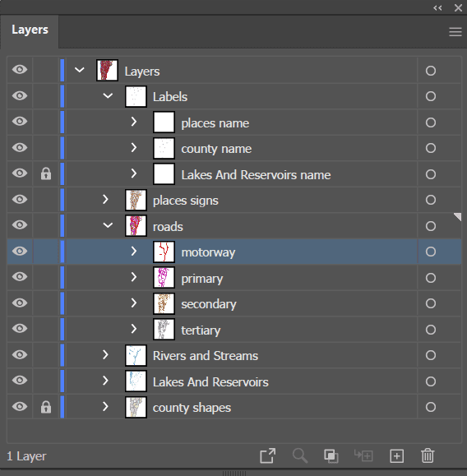Toggle visibility of Rivers and Streams layer
The width and height of the screenshot is (467, 476).
coord(20,354)
